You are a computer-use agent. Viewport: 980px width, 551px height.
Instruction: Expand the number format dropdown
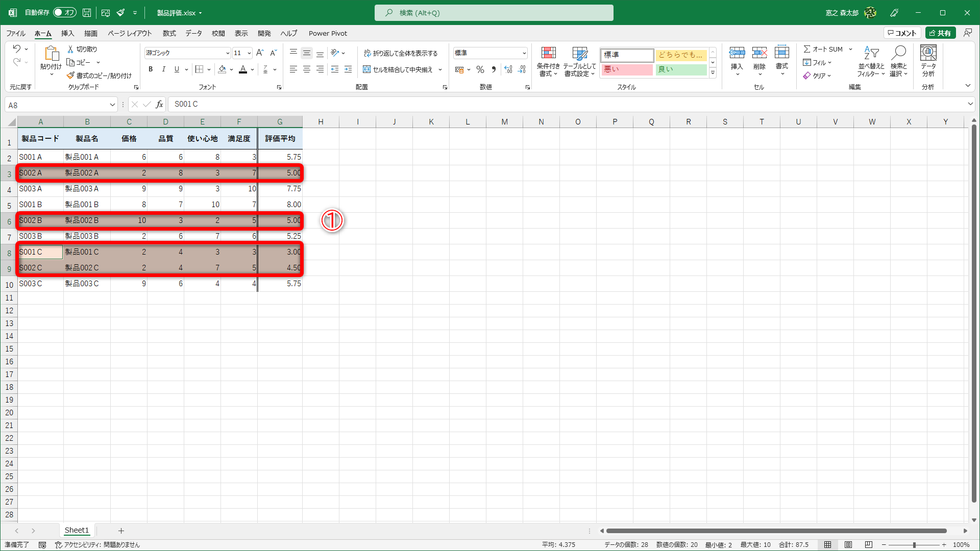coord(524,53)
